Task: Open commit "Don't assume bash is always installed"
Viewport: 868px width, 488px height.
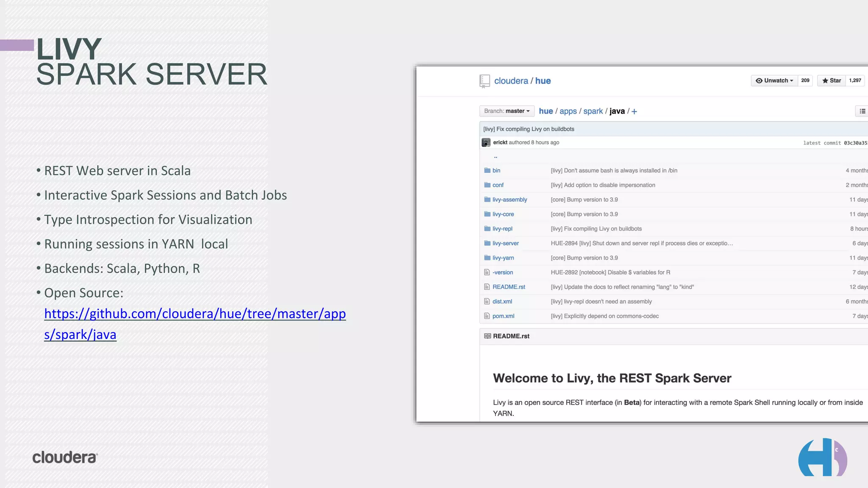Action: [x=614, y=170]
